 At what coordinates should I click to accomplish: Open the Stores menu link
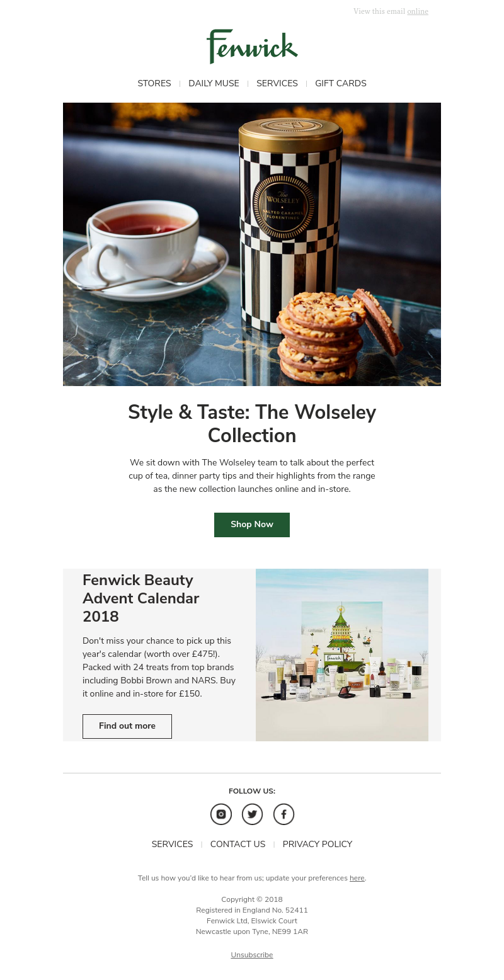point(154,83)
